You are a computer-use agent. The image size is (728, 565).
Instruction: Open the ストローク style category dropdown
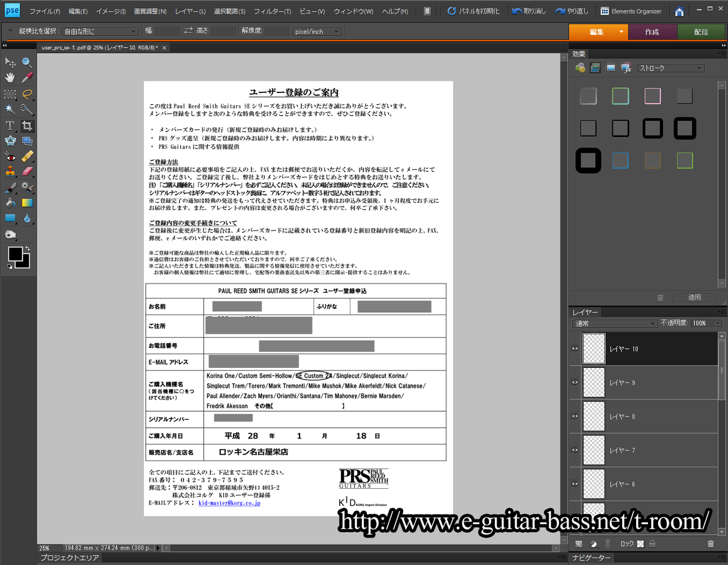click(x=671, y=68)
